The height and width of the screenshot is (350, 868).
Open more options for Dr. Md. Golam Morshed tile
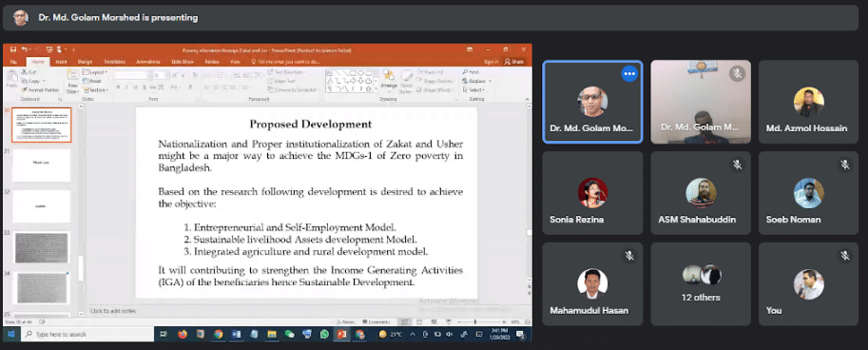tap(629, 73)
